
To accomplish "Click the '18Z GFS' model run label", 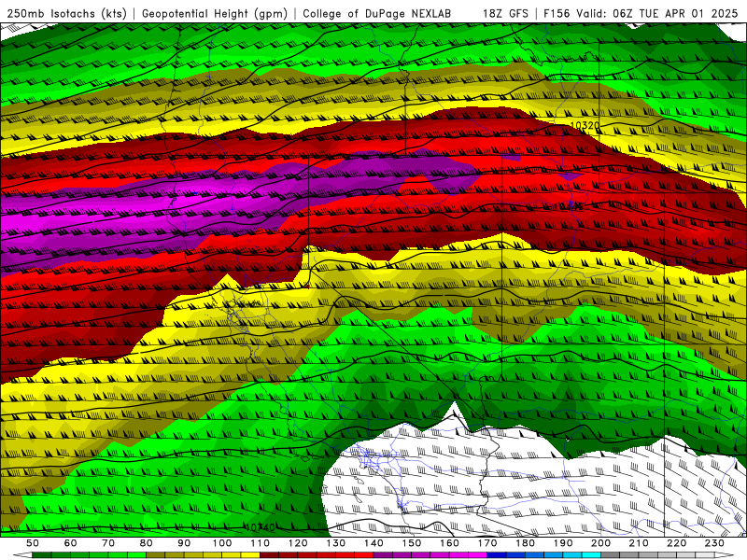I will tap(505, 13).
